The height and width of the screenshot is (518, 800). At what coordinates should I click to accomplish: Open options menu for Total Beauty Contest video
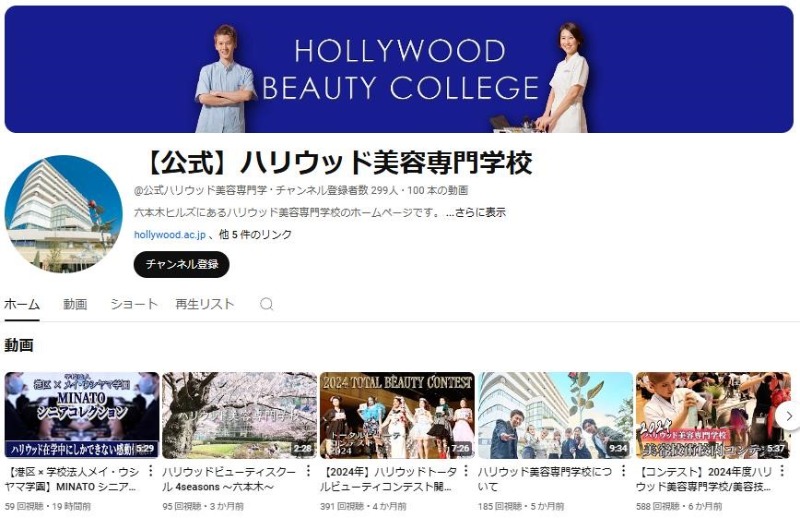(x=467, y=471)
